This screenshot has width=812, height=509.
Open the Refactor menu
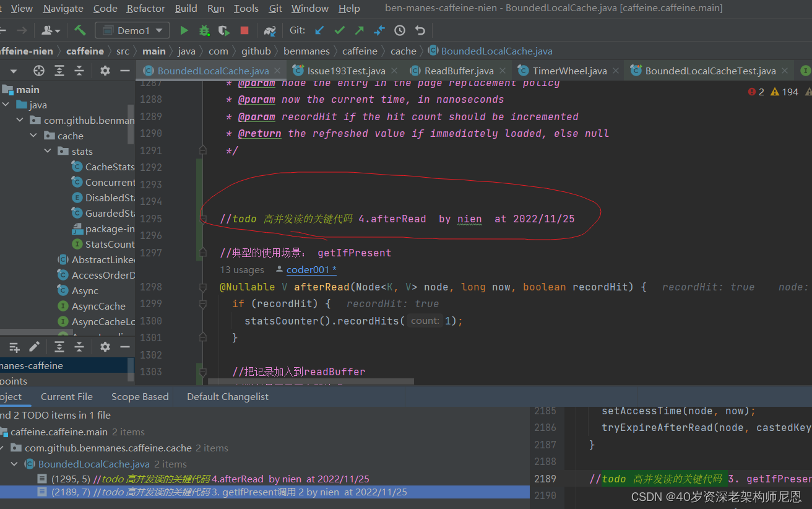point(145,8)
